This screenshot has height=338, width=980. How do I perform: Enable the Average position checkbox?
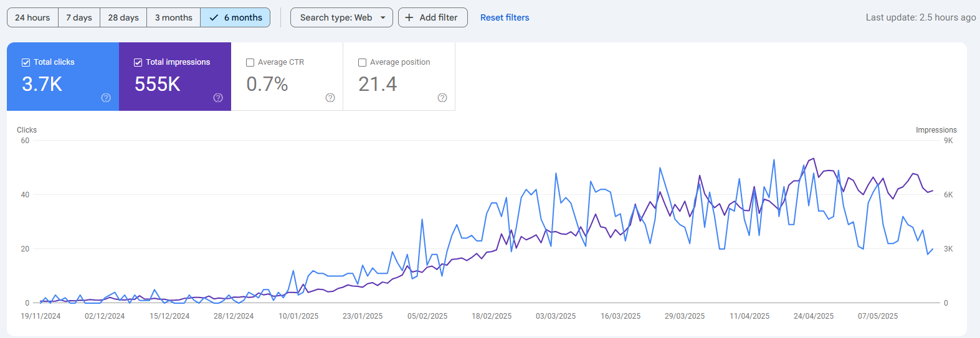coord(363,62)
